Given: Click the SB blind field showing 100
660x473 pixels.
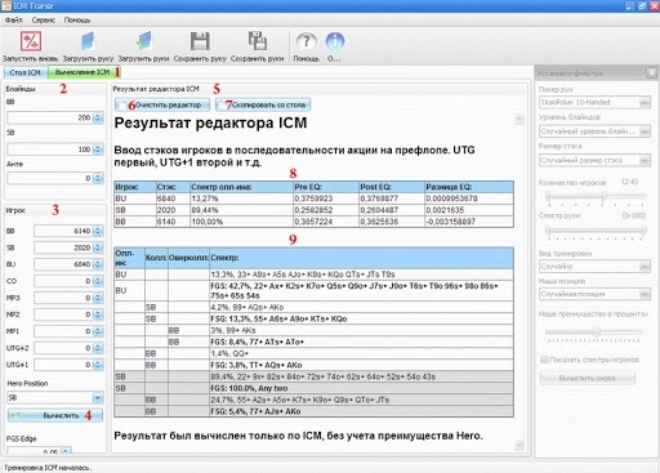Looking at the screenshot, I should 51,149.
